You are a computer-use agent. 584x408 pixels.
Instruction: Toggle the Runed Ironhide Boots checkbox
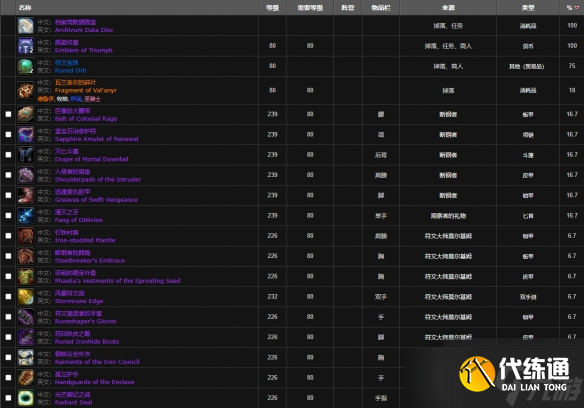coord(8,337)
